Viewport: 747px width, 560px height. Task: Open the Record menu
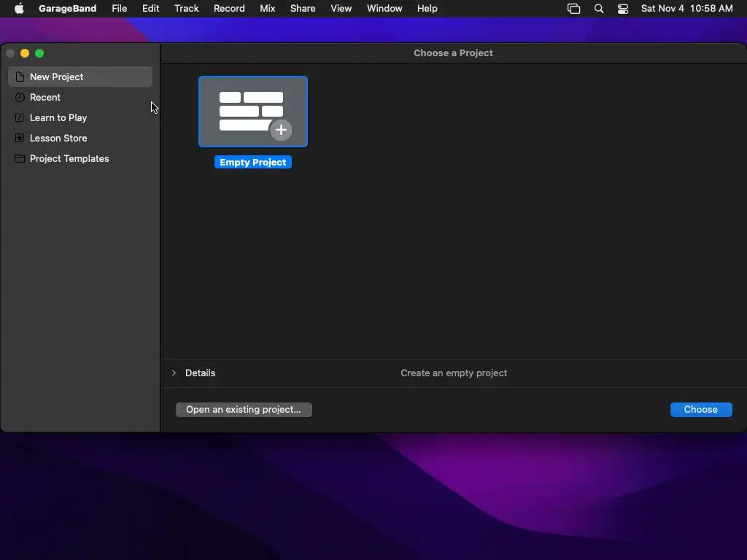tap(229, 9)
